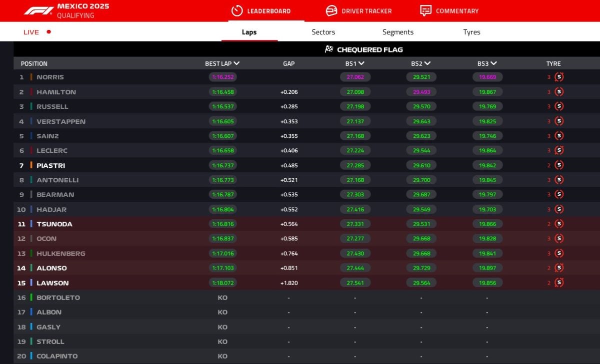The width and height of the screenshot is (600, 364).
Task: Switch to the Sectors tab
Action: pos(323,32)
